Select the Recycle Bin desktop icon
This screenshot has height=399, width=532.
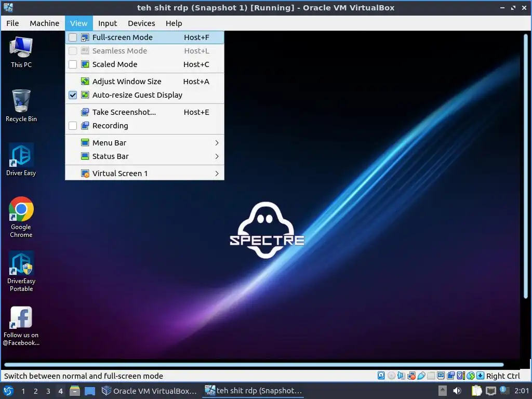21,105
